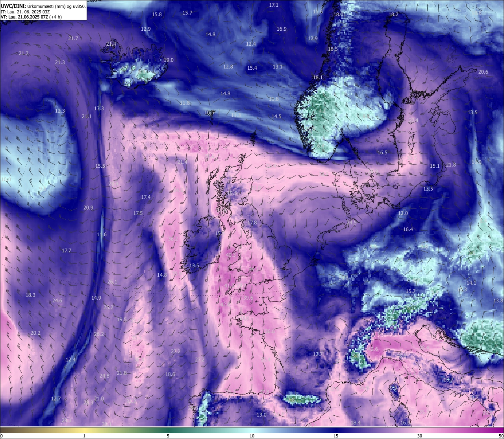
Task: Click the 19.5 value on the map
Action: [122, 320]
